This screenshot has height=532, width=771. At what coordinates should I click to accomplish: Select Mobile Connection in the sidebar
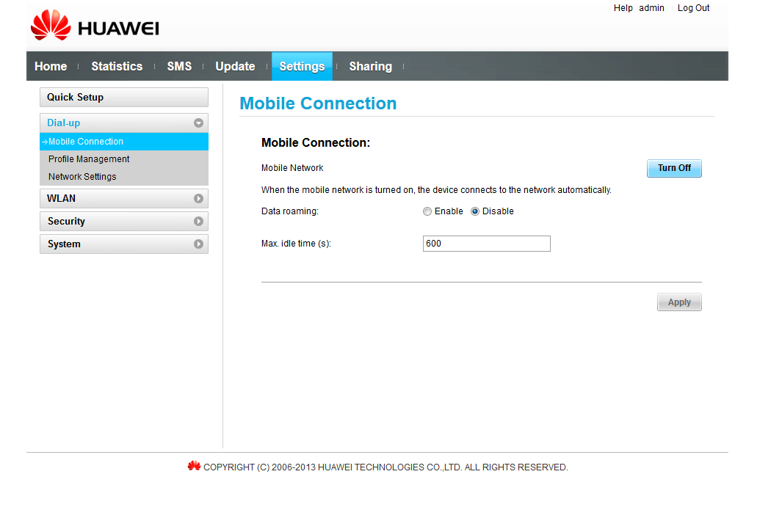[x=124, y=142]
